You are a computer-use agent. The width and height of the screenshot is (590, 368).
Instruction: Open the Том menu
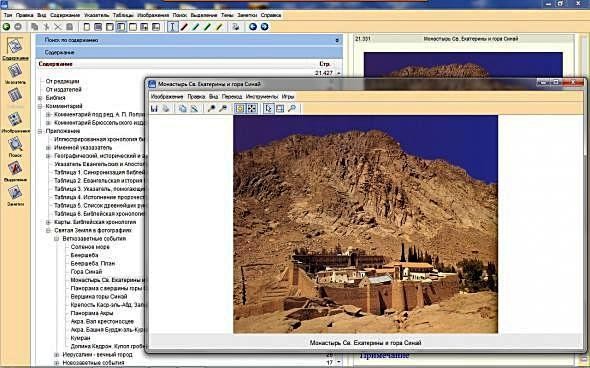[x=8, y=15]
